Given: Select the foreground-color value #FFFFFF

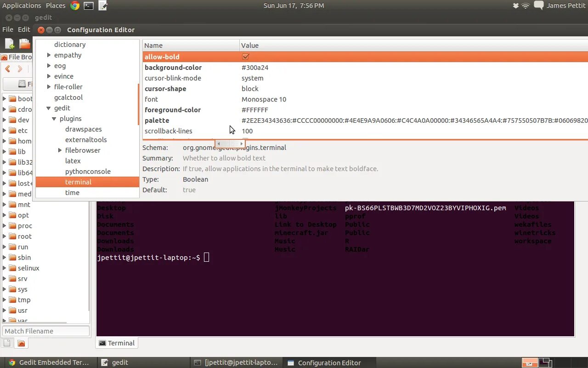Looking at the screenshot, I should (x=255, y=110).
